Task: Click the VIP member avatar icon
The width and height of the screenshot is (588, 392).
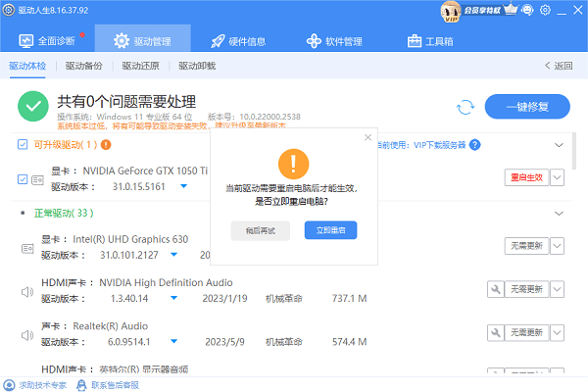Action: click(x=449, y=11)
